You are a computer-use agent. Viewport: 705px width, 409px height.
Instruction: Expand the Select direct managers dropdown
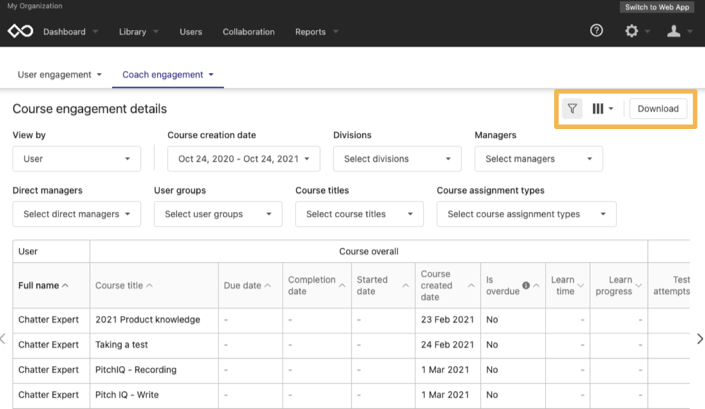(76, 214)
